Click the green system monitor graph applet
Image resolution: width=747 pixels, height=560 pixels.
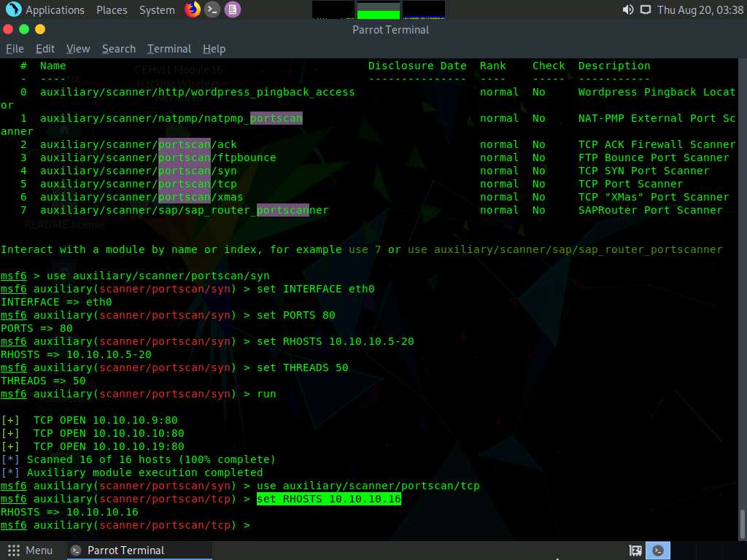379,9
